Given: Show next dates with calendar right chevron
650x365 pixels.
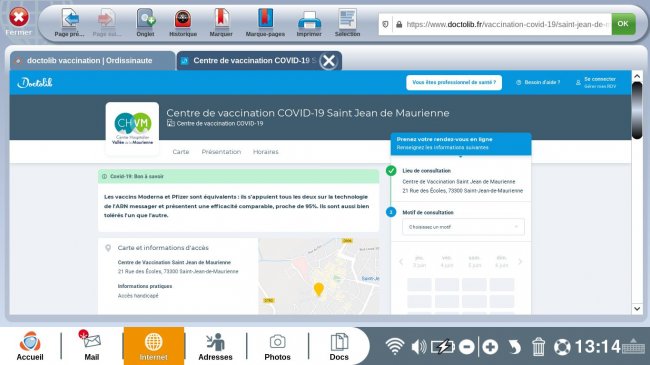Looking at the screenshot, I should pyautogui.click(x=520, y=262).
